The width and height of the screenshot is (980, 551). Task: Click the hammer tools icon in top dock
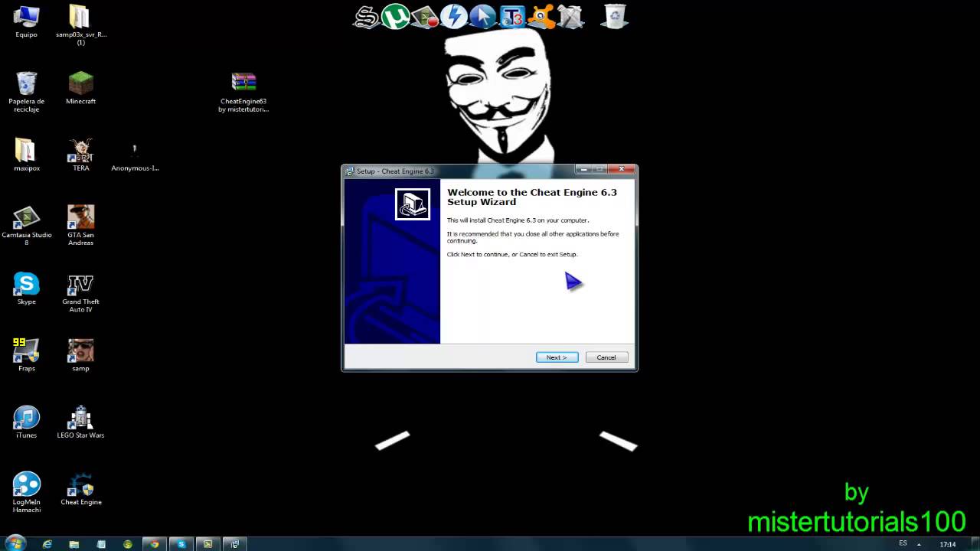[570, 16]
